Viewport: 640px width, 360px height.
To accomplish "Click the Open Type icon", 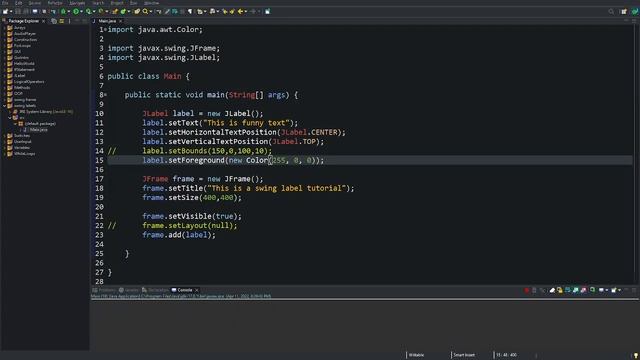I will (x=137, y=11).
